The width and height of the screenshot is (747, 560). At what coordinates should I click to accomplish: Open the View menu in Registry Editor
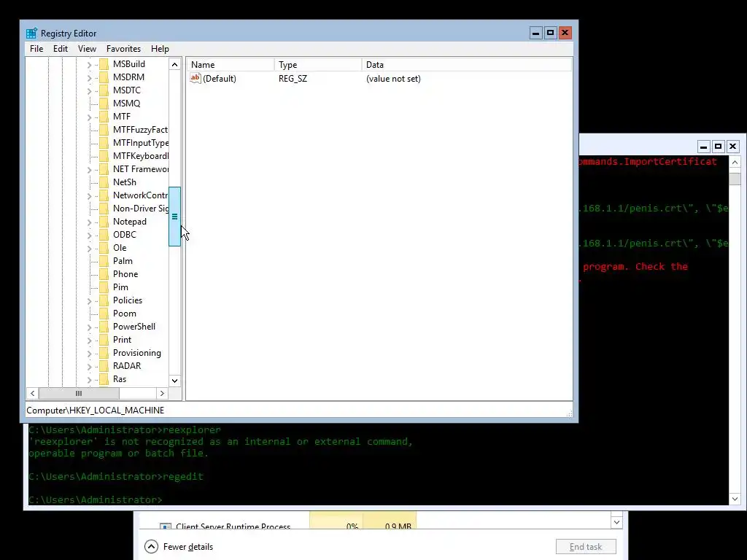coord(87,49)
